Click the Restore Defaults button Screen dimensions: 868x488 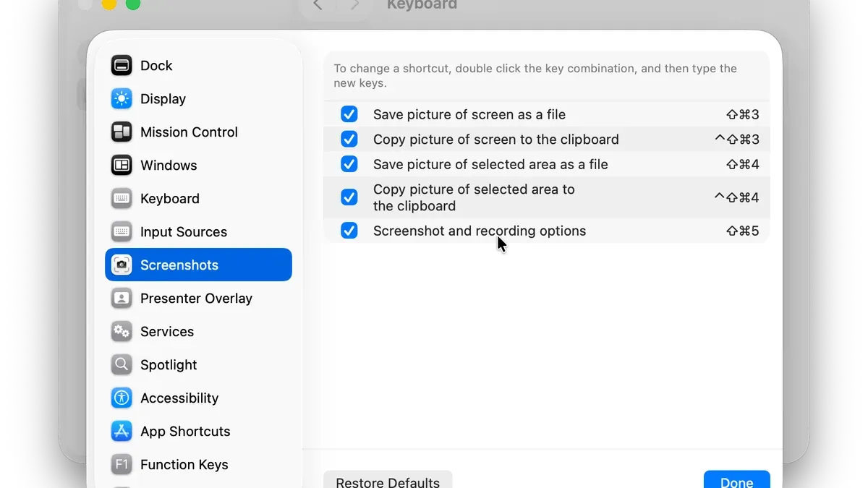(388, 480)
